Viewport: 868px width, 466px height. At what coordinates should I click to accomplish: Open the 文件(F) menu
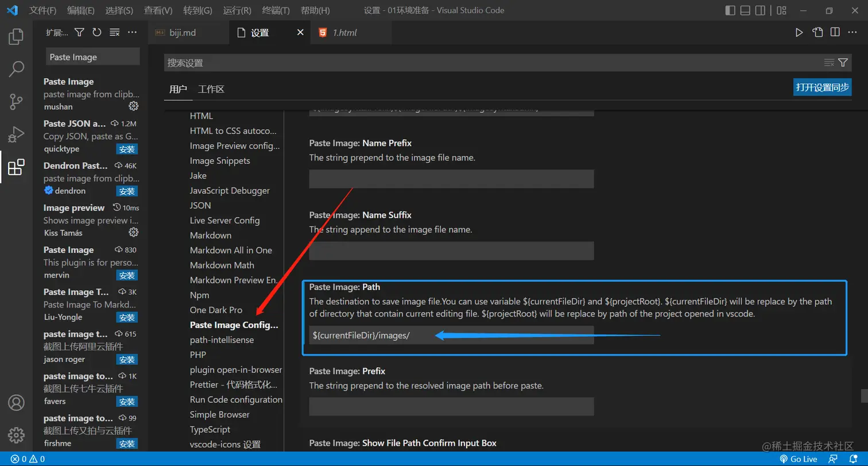click(x=42, y=10)
